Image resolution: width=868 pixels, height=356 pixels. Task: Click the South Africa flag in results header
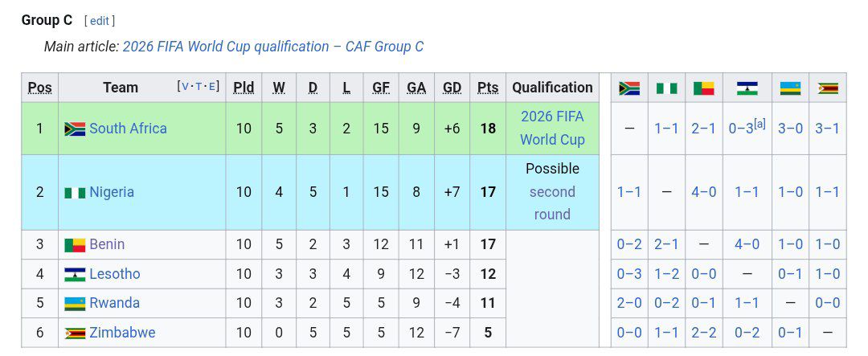(629, 88)
